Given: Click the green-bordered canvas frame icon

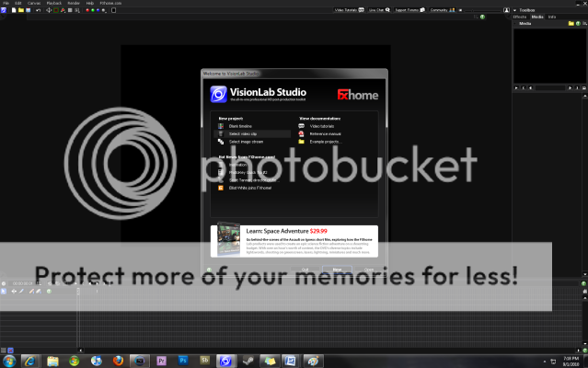Looking at the screenshot, I should 56,10.
